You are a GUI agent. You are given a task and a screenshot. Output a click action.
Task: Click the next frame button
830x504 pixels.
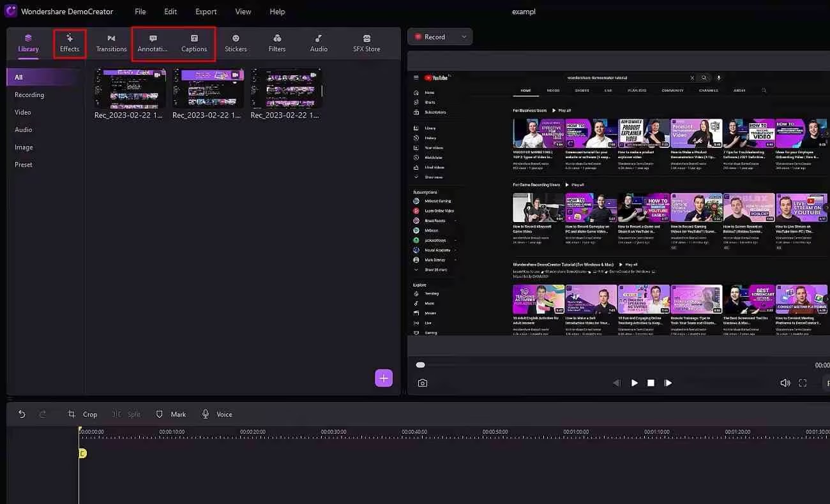[668, 383]
